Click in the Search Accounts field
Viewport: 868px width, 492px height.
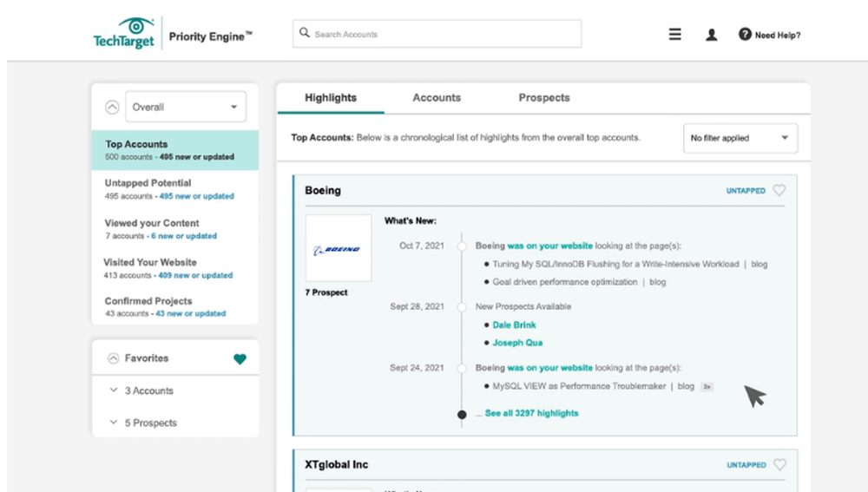coord(437,34)
